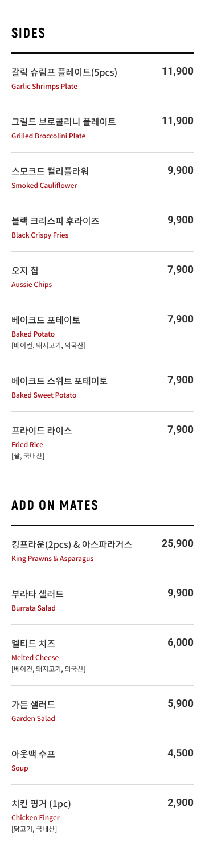The image size is (205, 868).
Task: Select the Fried Rice item
Action: tap(102, 443)
